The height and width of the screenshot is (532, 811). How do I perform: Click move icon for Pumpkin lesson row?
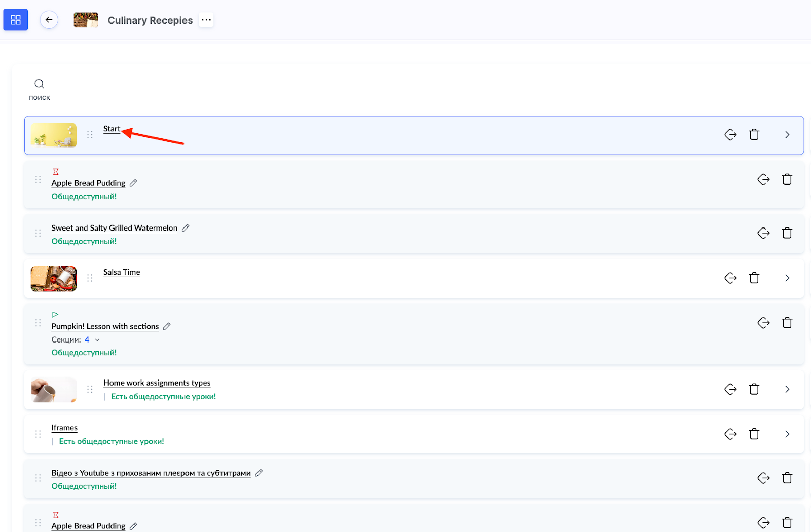[x=763, y=323]
